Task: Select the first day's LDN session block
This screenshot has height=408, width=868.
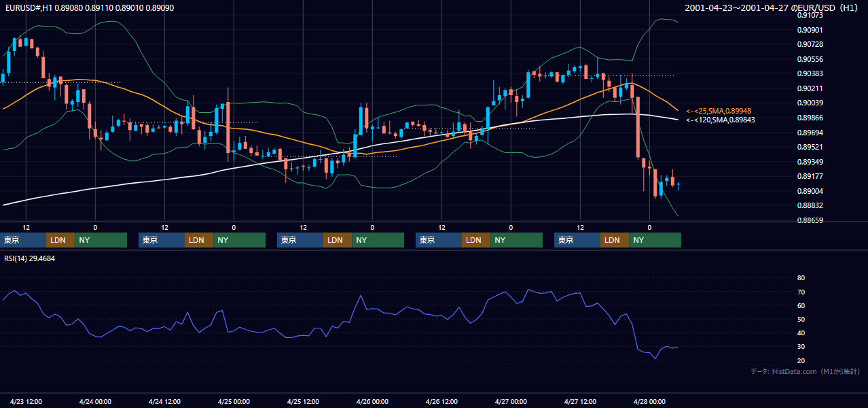Action: (x=60, y=240)
